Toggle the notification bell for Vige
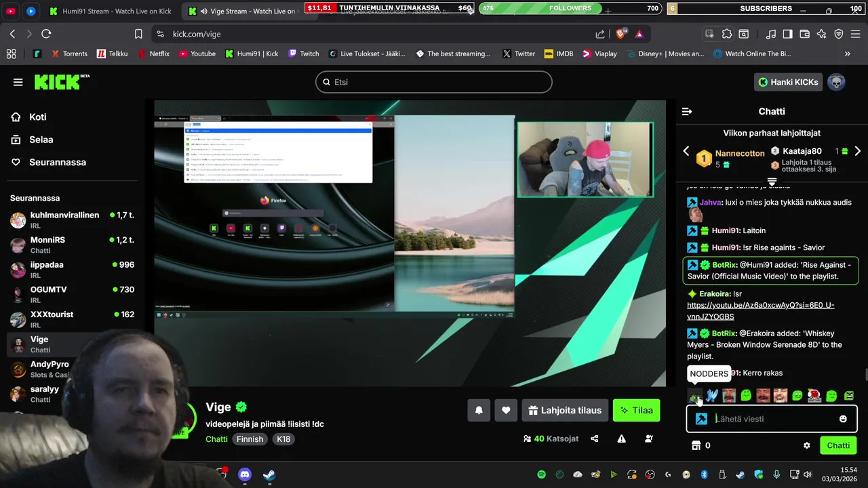 [479, 410]
